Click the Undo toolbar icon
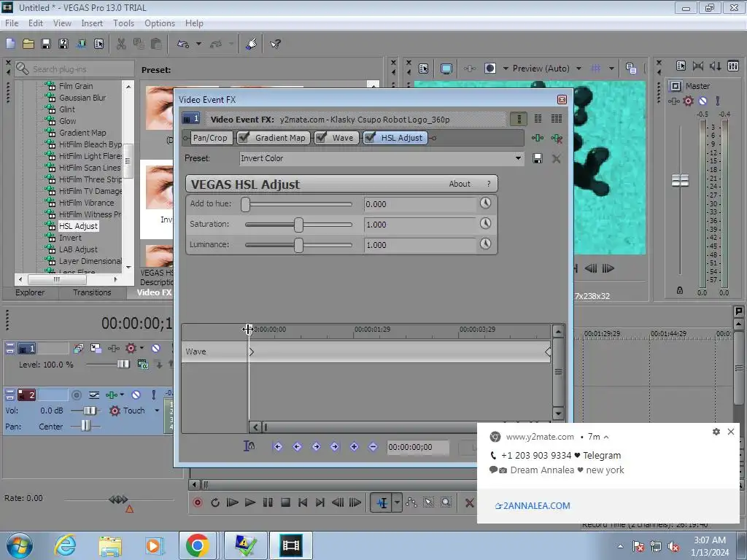 tap(183, 44)
